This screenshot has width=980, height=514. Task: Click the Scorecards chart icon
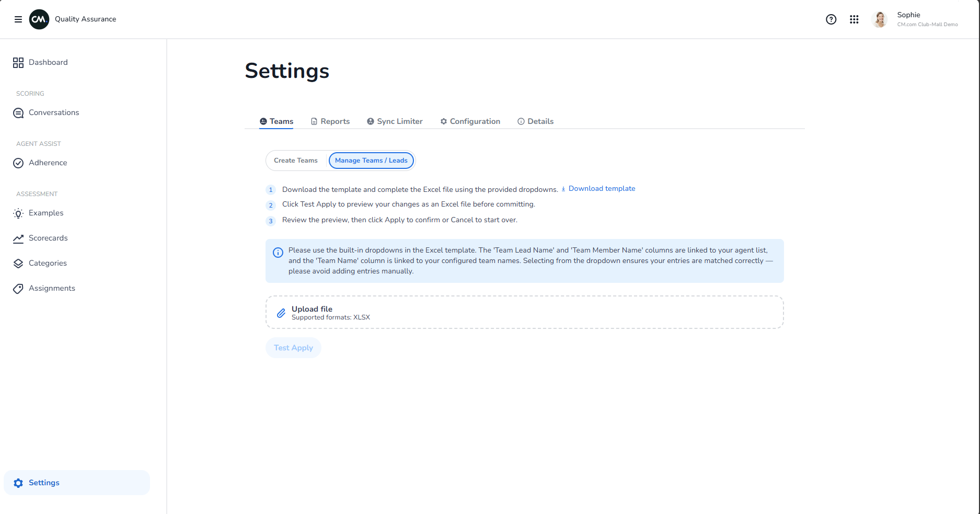click(x=18, y=238)
